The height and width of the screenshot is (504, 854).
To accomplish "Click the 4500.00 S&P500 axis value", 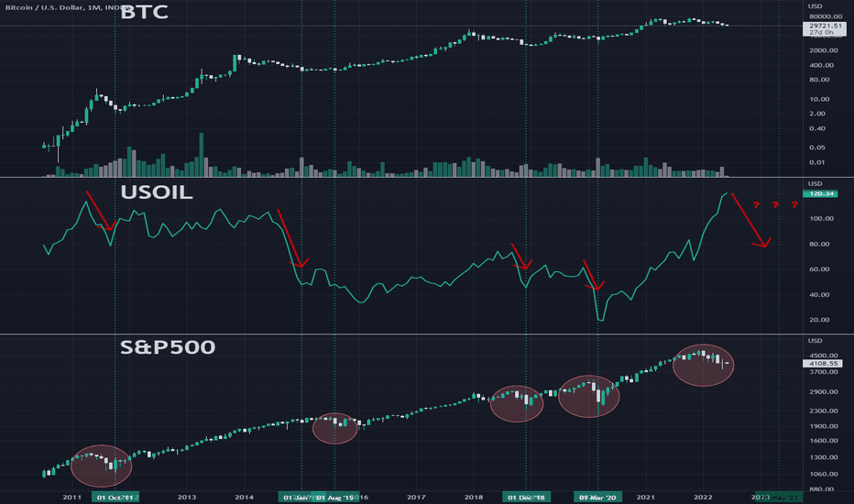I will (824, 356).
